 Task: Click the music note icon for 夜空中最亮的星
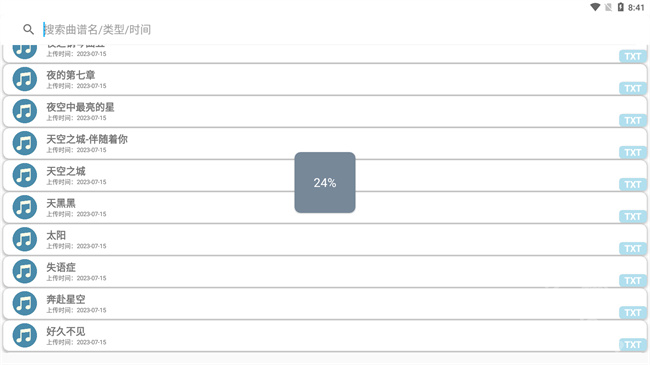coord(24,111)
